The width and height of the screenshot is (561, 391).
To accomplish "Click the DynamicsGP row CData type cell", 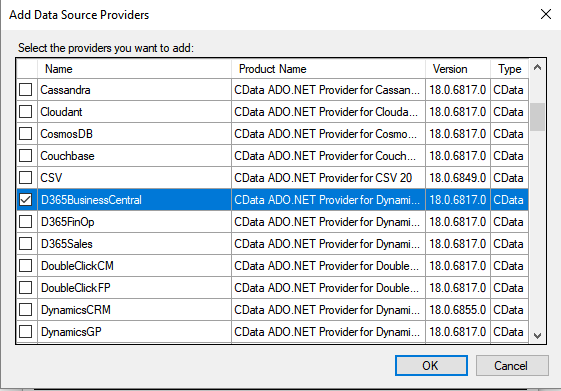I will (509, 332).
